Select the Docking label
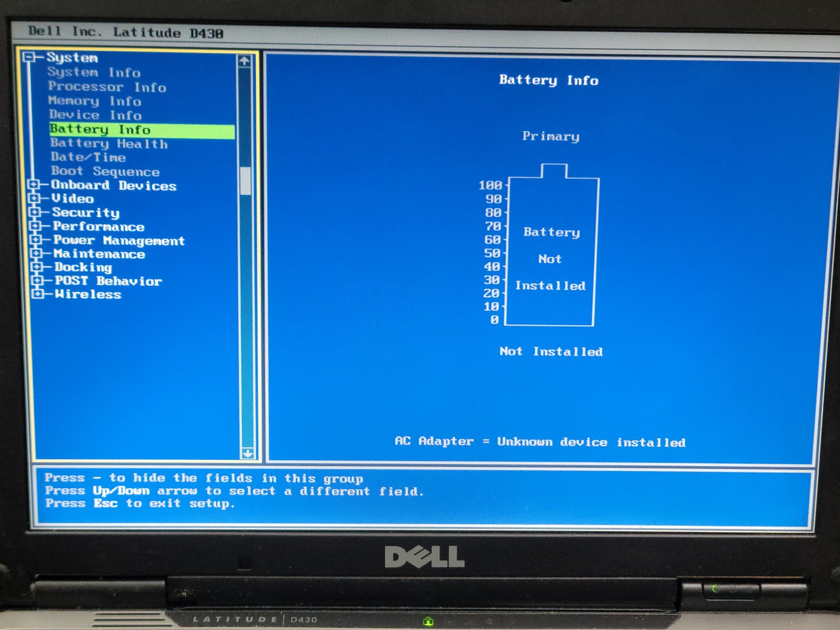The image size is (840, 630). click(x=83, y=267)
